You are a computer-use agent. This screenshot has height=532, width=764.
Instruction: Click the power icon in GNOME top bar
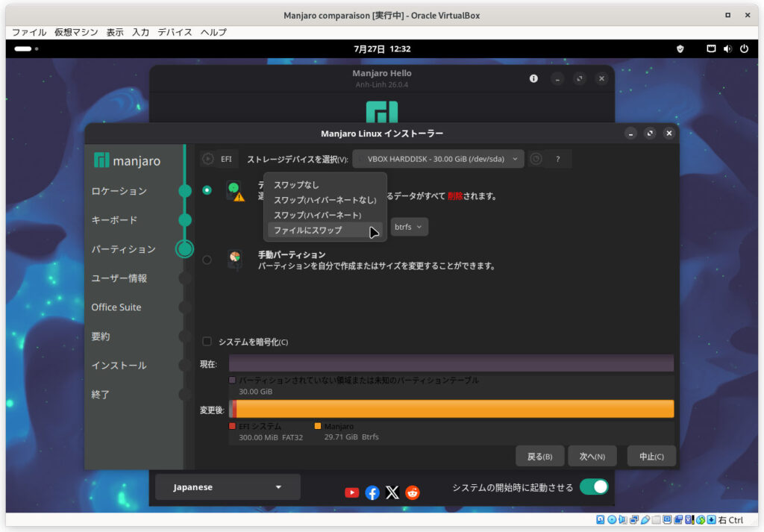tap(744, 48)
